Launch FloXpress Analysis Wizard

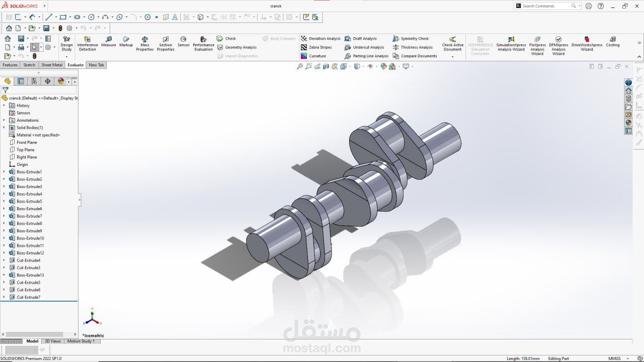(537, 45)
